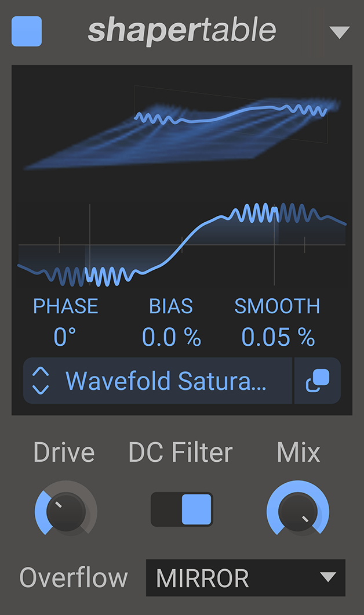Click the copy icon beside preset name
Viewport: 364px width, 615px height.
coord(318,381)
